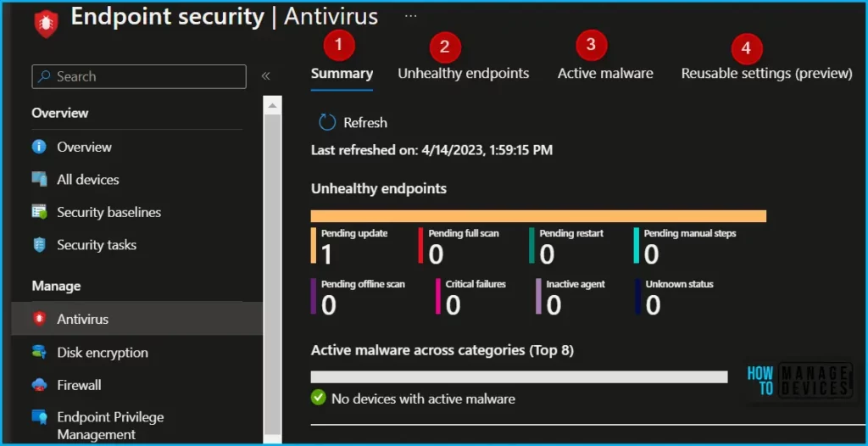The width and height of the screenshot is (868, 446).
Task: Click the sidebar vertical scrollbar thumb
Action: (272, 274)
